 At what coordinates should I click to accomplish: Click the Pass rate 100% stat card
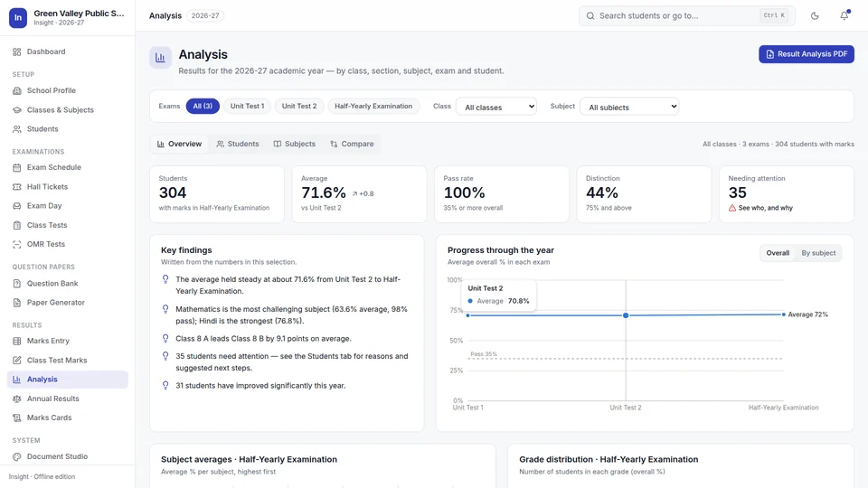click(x=502, y=194)
